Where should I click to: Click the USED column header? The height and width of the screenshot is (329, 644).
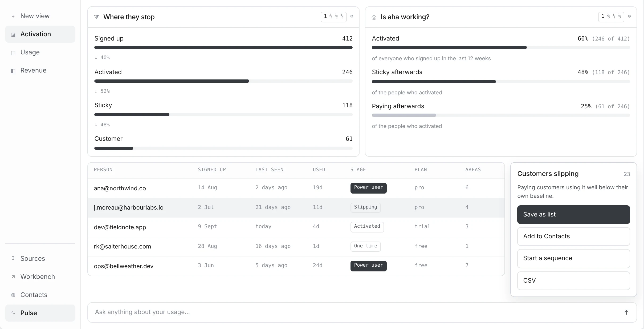point(319,170)
